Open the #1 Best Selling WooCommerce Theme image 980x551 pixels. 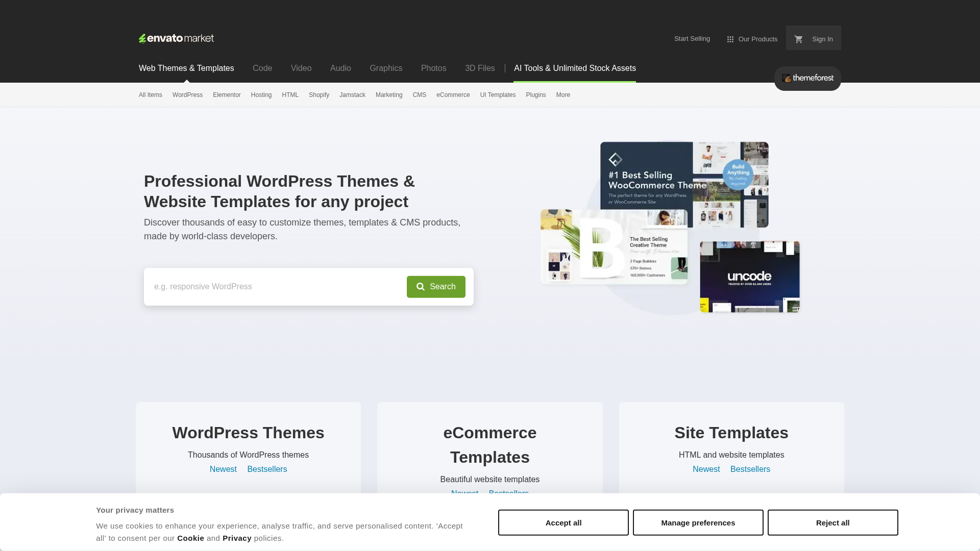684,185
